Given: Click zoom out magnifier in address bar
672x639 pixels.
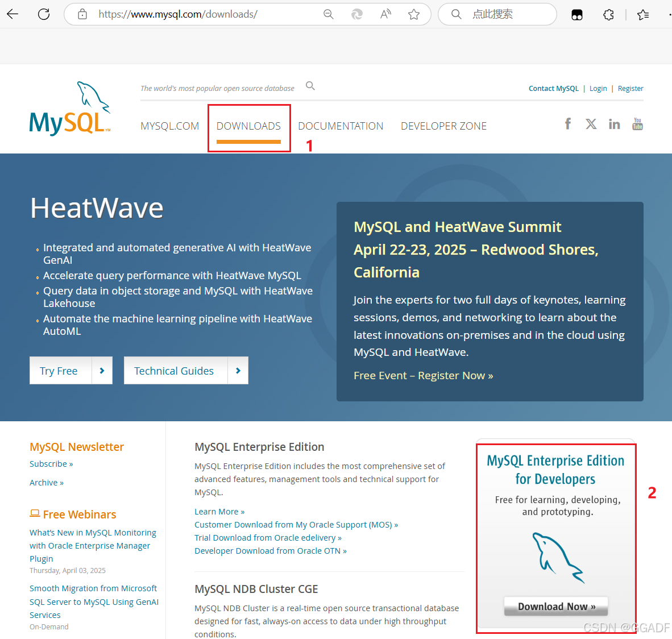Looking at the screenshot, I should pos(328,14).
